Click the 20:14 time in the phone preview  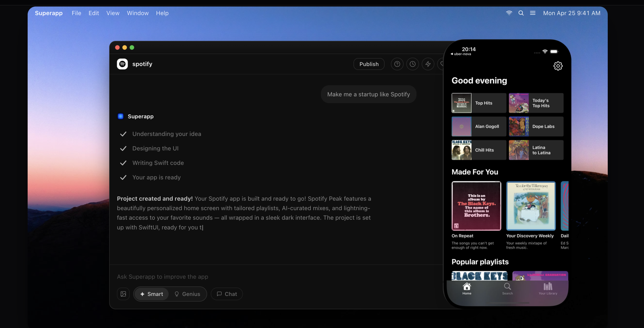[469, 49]
